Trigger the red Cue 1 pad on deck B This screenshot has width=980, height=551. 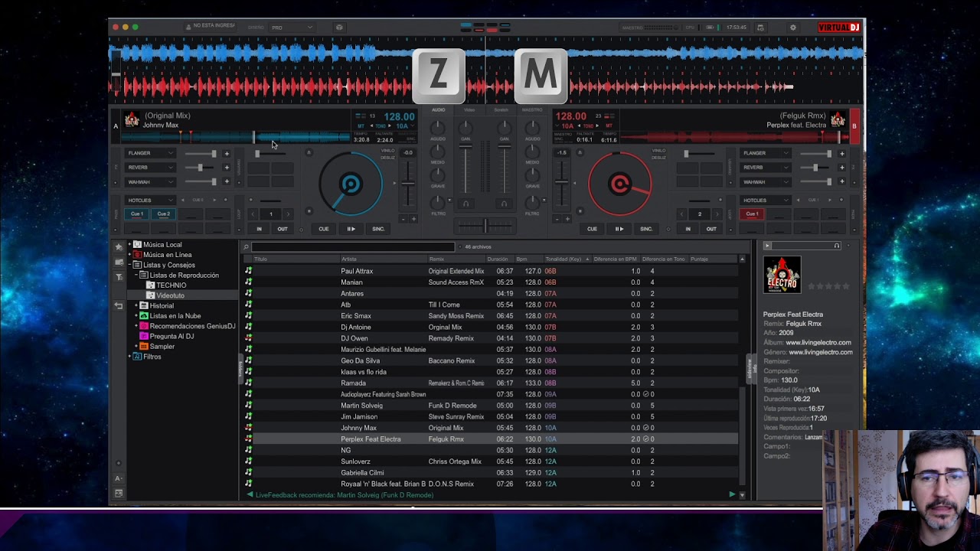pyautogui.click(x=752, y=214)
